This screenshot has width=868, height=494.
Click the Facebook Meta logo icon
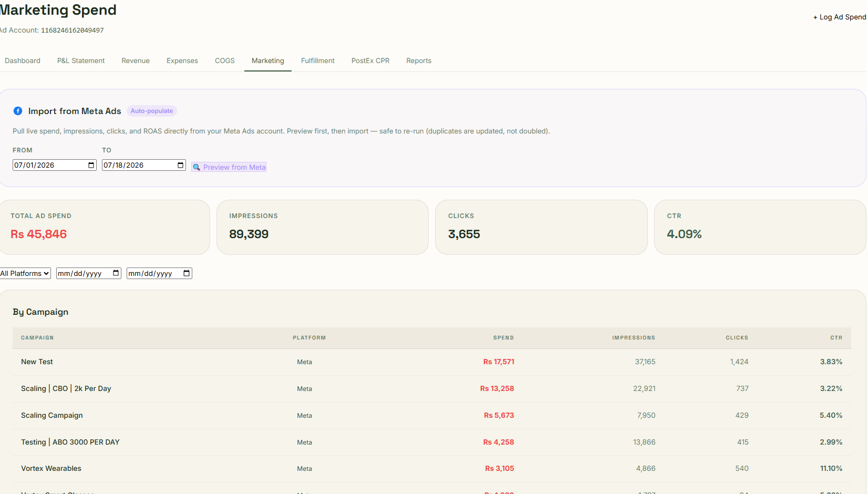click(x=18, y=111)
